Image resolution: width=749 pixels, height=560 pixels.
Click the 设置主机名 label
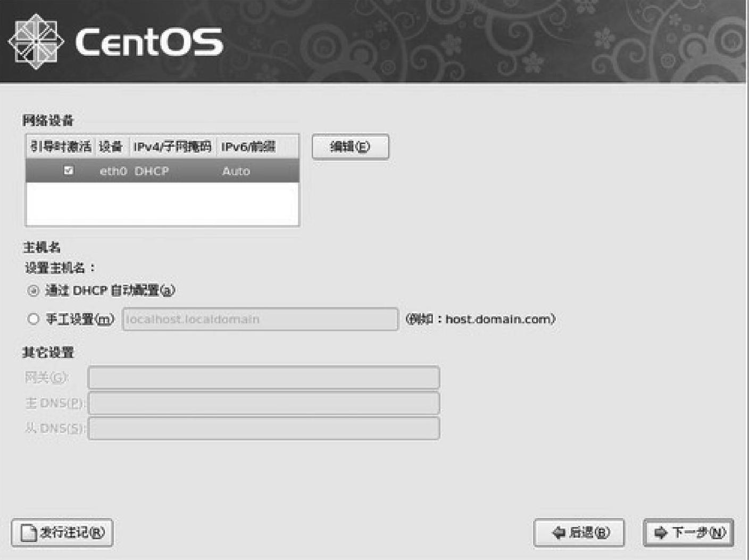point(60,268)
